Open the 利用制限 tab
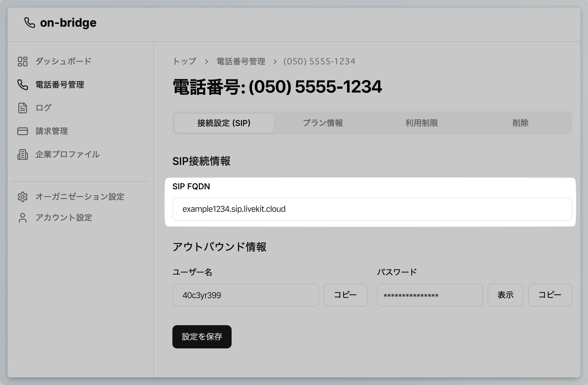Image resolution: width=588 pixels, height=385 pixels. pyautogui.click(x=421, y=123)
